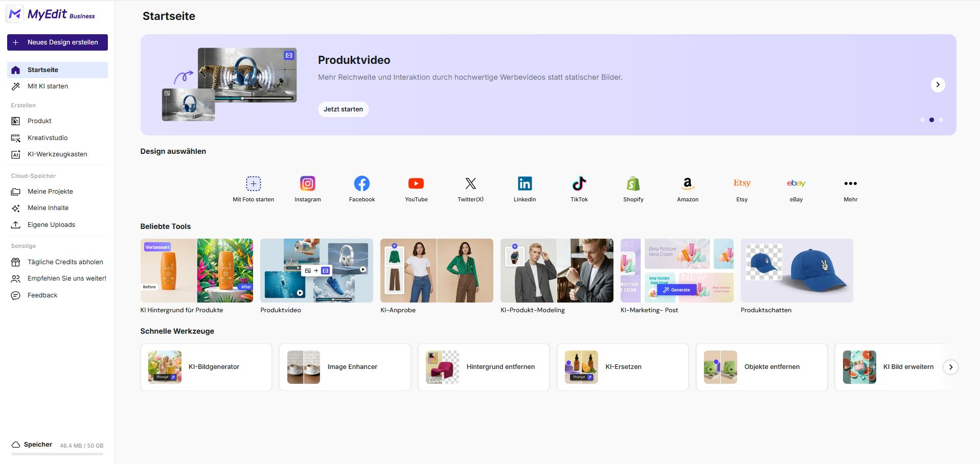The width and height of the screenshot is (980, 464).
Task: Select the Amazon design icon
Action: coord(688,183)
